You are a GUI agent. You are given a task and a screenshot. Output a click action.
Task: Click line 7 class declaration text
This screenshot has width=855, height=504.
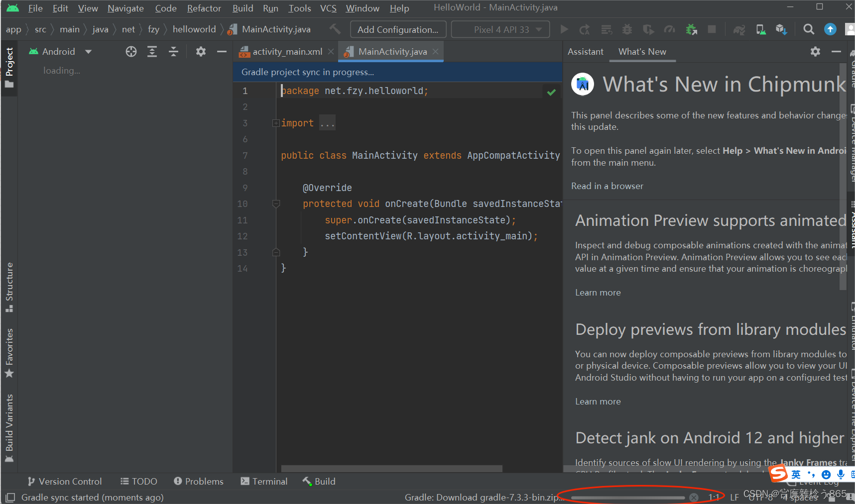pos(420,155)
